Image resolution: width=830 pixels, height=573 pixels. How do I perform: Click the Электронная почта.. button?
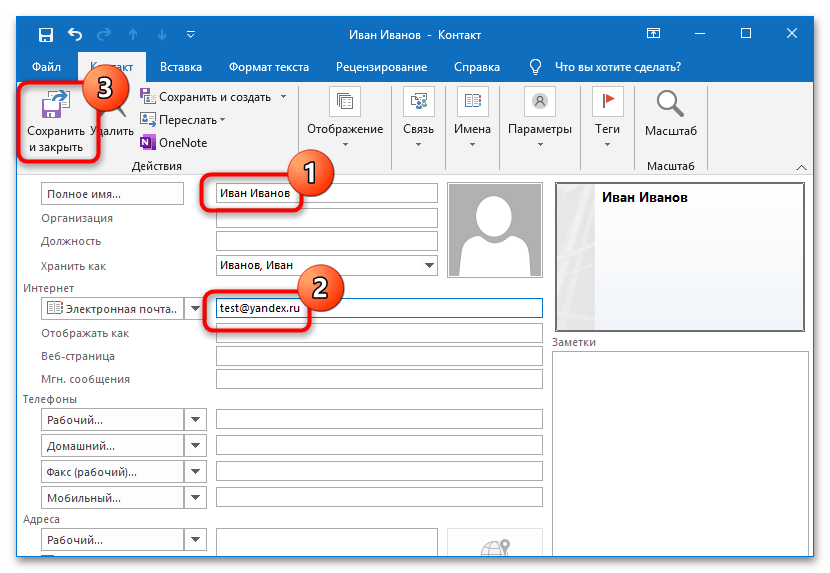pos(112,308)
